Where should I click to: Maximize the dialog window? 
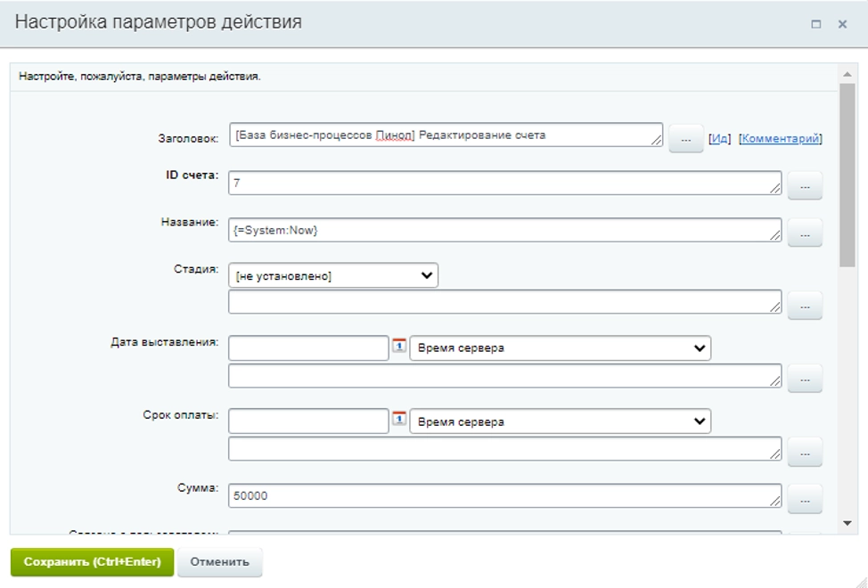click(x=815, y=25)
